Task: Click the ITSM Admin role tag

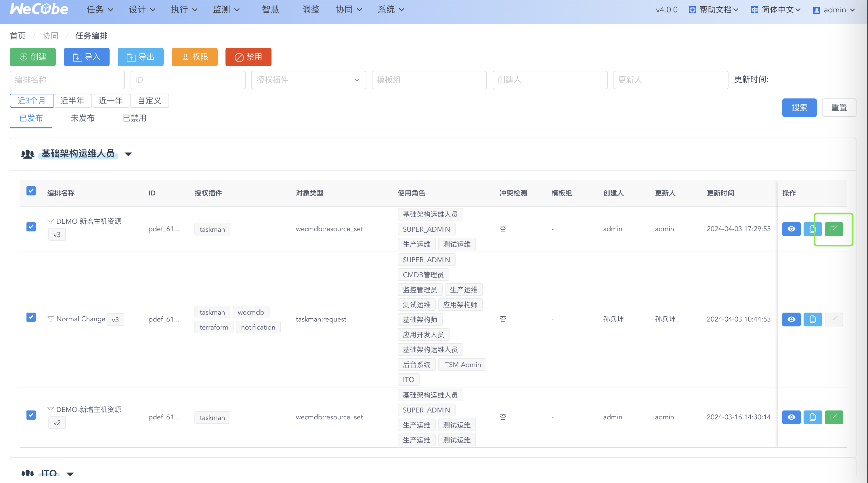Action: click(462, 365)
